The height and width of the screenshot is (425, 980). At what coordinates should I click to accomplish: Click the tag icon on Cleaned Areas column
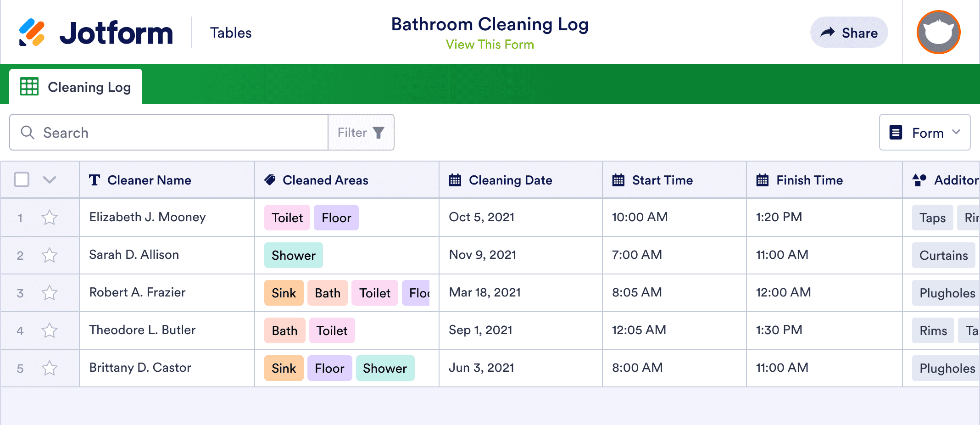pos(270,180)
